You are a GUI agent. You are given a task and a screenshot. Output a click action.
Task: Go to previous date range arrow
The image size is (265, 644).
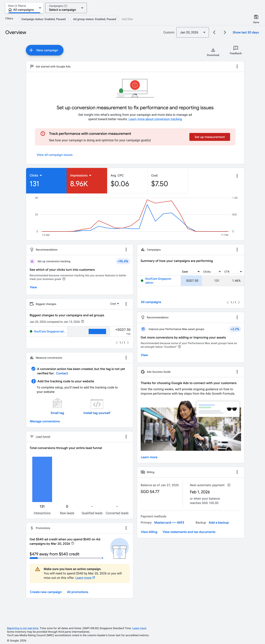pos(214,32)
